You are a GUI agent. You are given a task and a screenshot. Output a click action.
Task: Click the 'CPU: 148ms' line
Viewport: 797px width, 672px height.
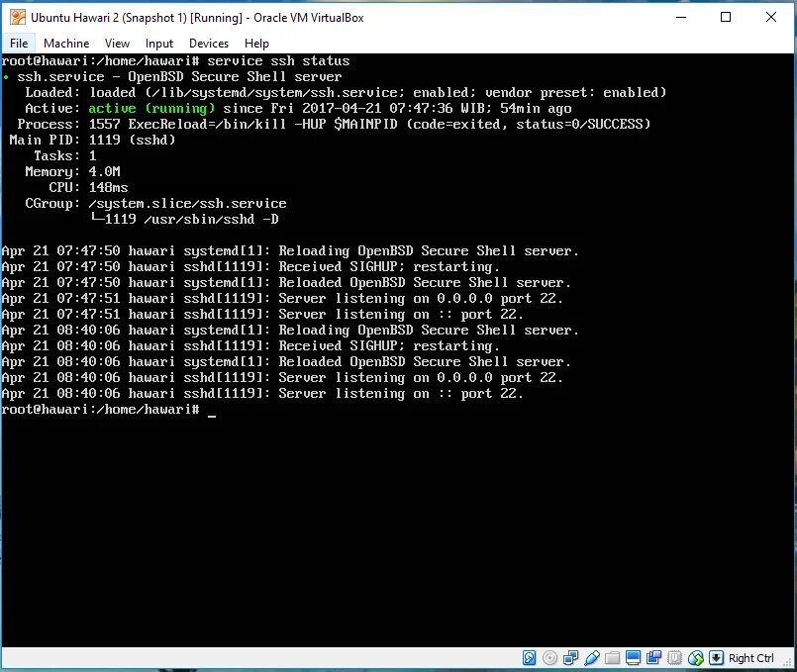[88, 187]
